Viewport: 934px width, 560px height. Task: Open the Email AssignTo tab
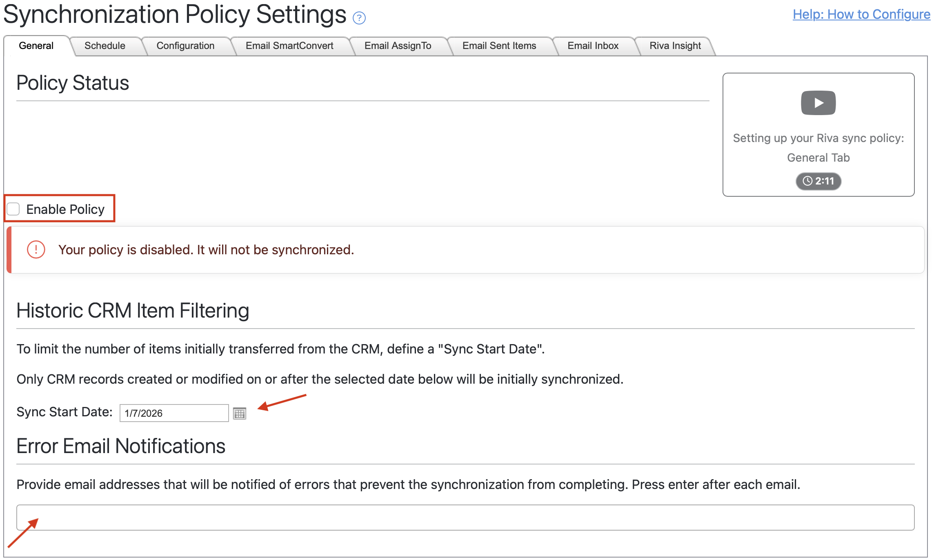coord(398,46)
